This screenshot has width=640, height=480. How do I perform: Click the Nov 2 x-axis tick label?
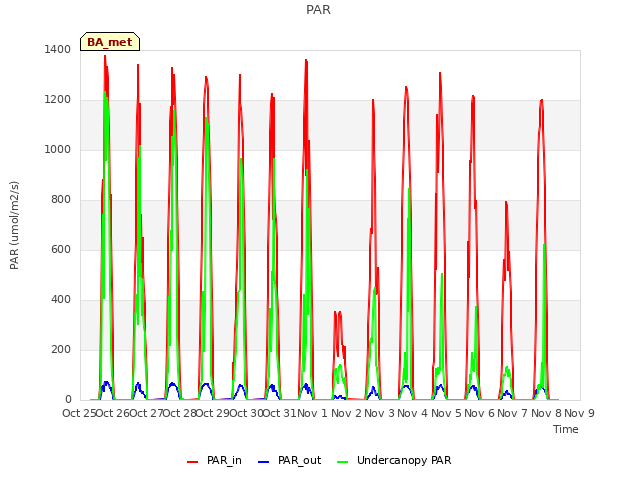click(x=346, y=413)
